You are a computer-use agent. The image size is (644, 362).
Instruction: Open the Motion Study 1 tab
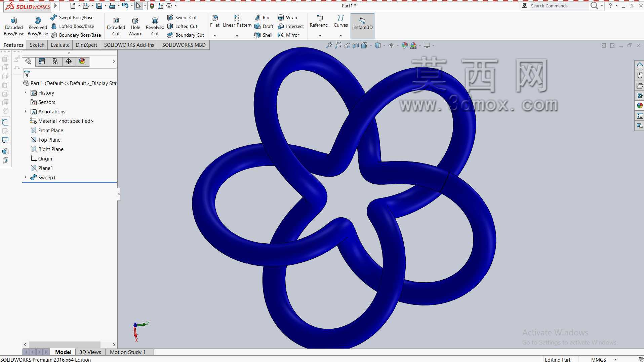pos(128,352)
